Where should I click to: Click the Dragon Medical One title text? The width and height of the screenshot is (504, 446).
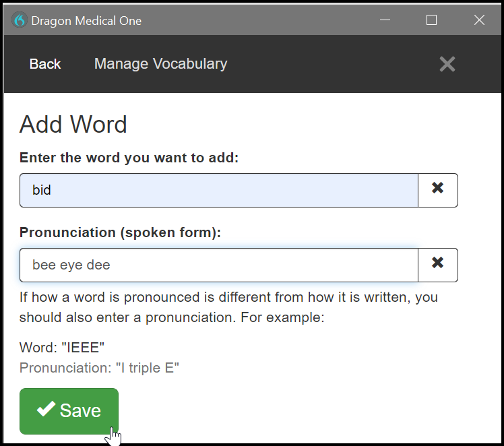tap(86, 21)
